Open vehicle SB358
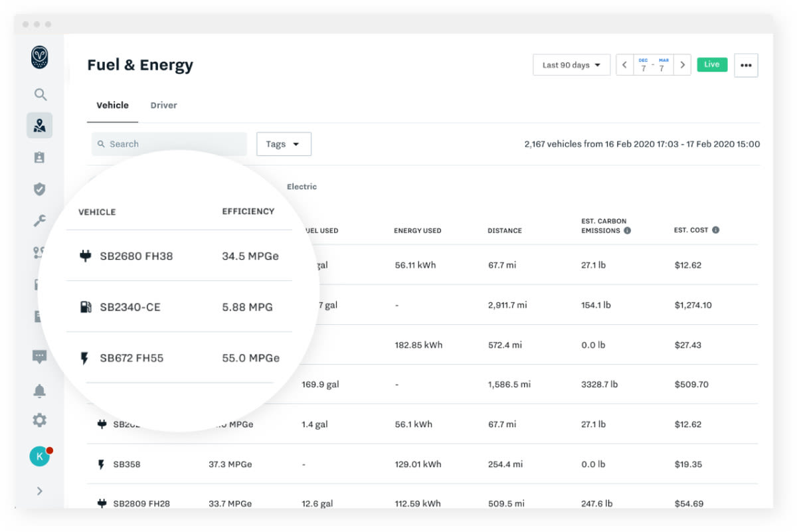Screen dimensions: 797x532 [127, 464]
